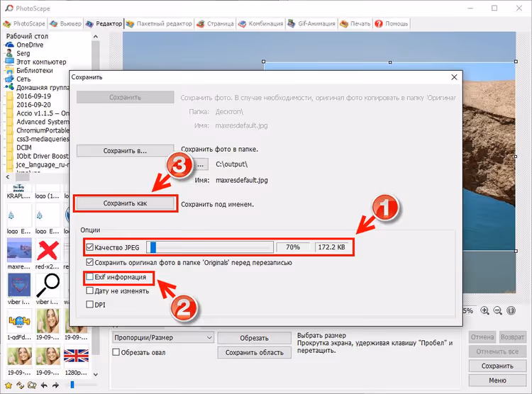The image size is (532, 394).
Task: Select the 404 ghost thumbnail
Action: (x=19, y=321)
